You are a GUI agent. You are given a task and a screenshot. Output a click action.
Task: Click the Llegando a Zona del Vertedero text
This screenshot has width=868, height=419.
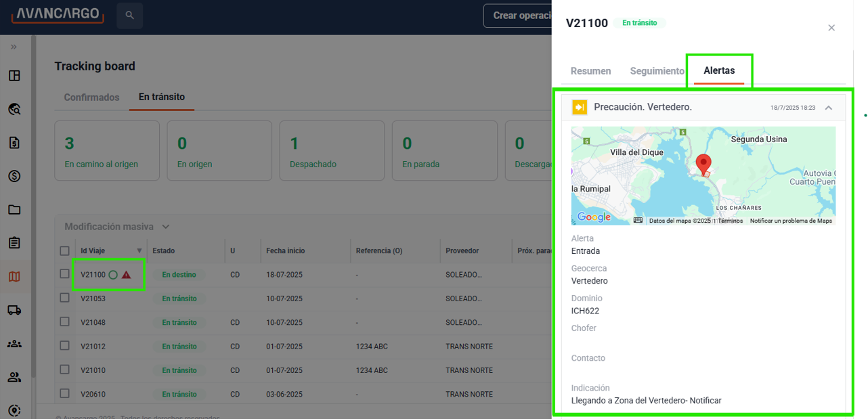tap(646, 401)
